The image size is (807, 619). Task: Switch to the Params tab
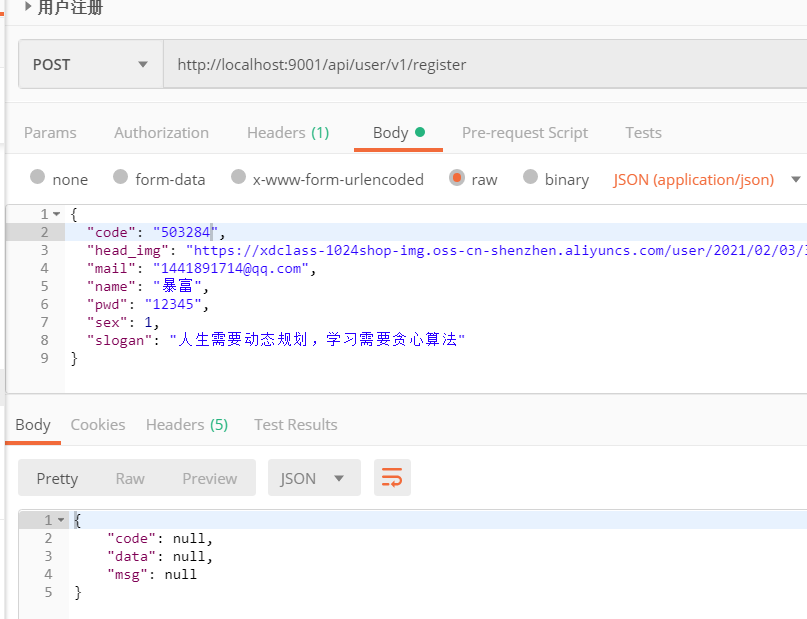coord(50,133)
